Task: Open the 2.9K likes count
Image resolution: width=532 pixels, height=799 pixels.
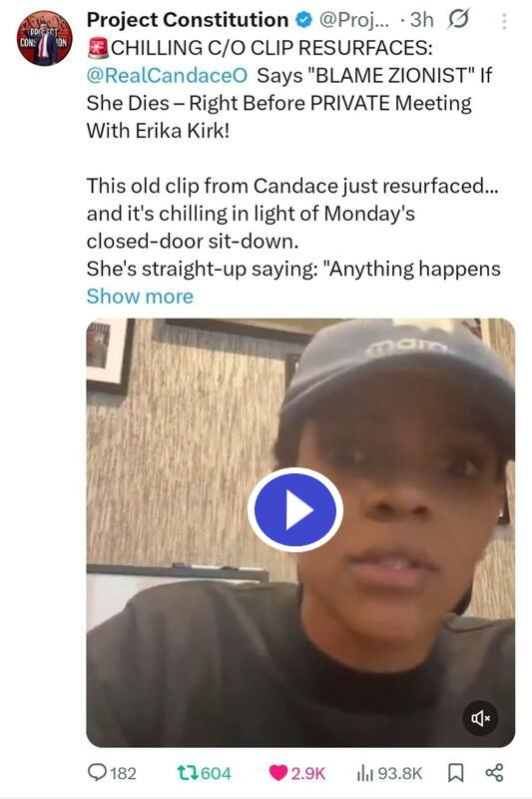Action: point(308,773)
